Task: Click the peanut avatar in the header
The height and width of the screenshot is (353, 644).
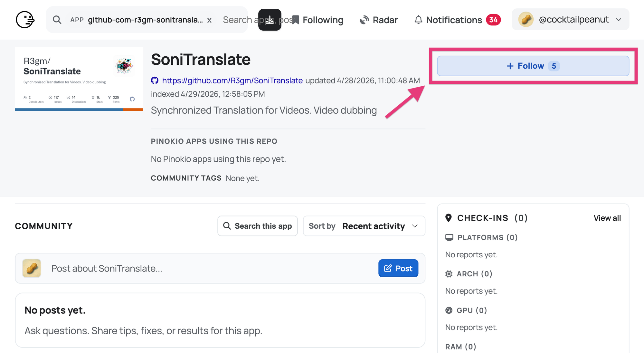Action: (x=526, y=19)
